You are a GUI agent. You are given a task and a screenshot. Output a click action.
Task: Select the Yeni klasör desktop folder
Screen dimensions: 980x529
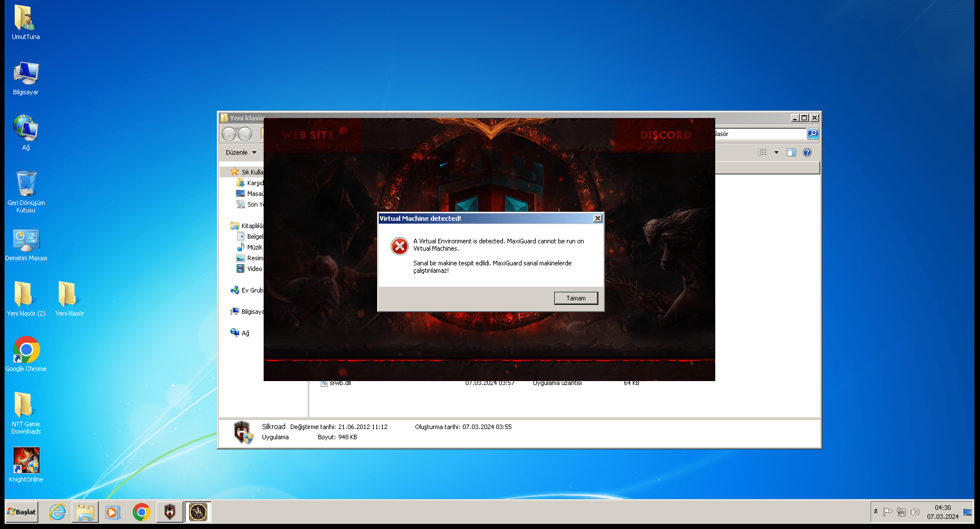click(69, 298)
